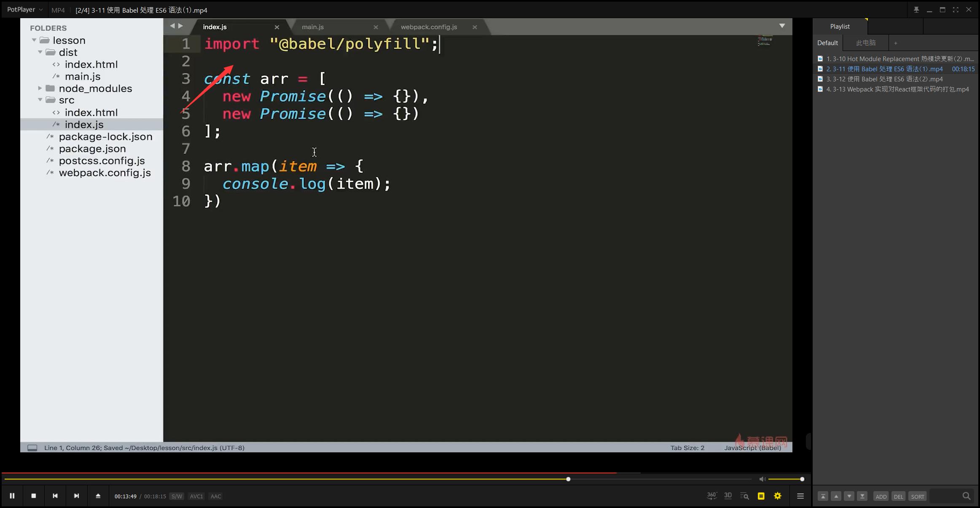Switch to the Playlist tab
Viewport: 980px width, 508px height.
point(840,26)
